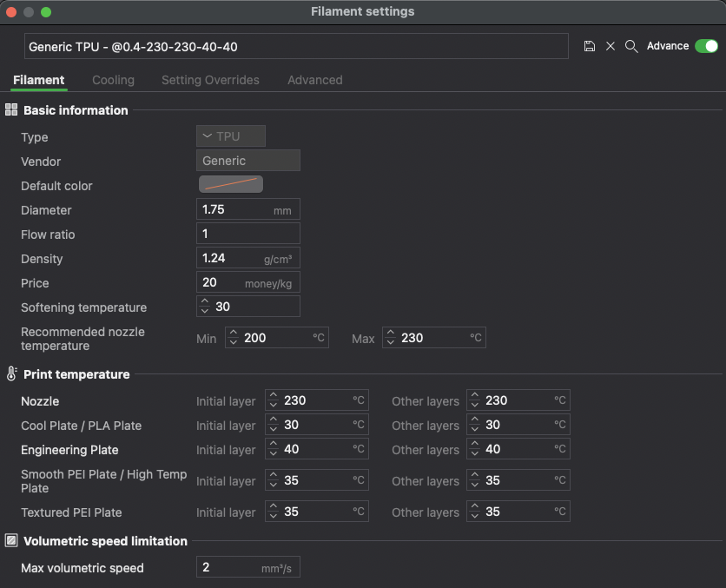The height and width of the screenshot is (588, 726).
Task: Select the Filament tab
Action: [39, 80]
